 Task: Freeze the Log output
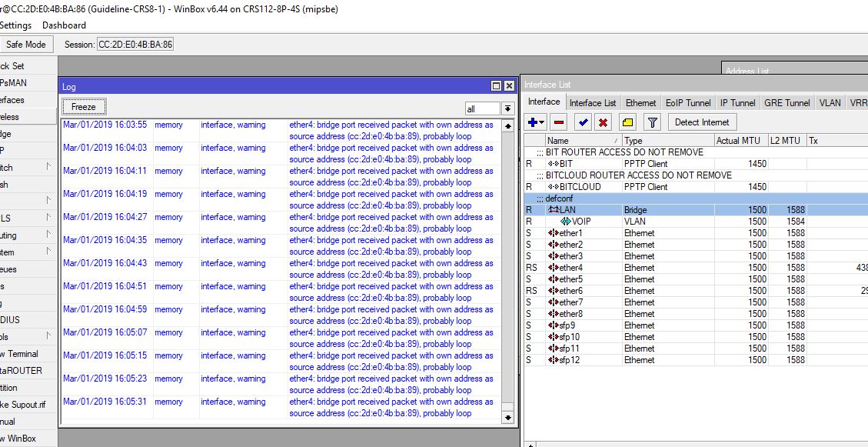click(x=84, y=107)
